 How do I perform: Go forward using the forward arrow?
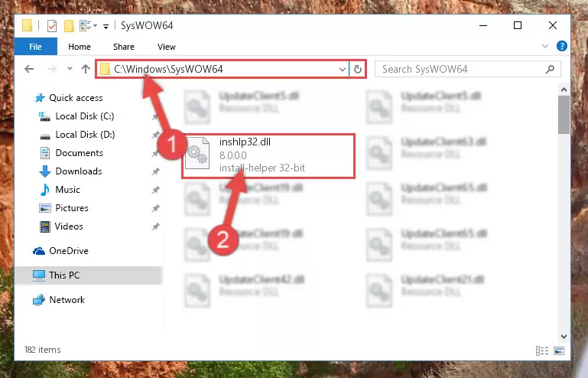pyautogui.click(x=52, y=69)
